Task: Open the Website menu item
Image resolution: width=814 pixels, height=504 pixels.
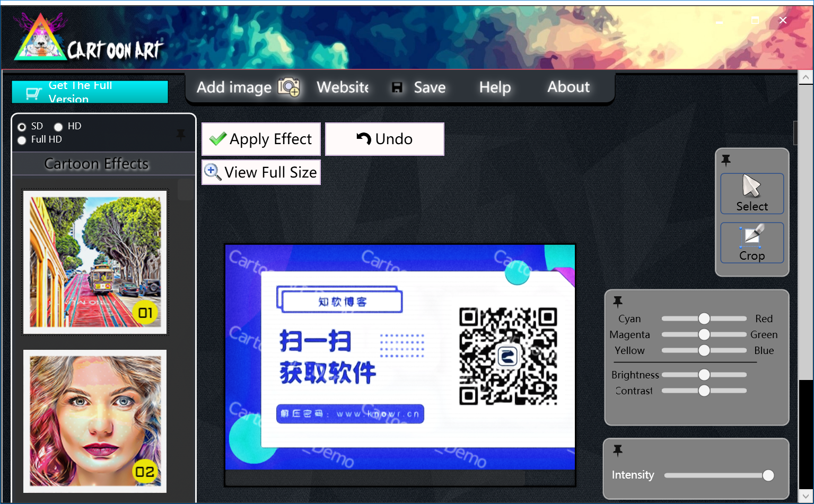Action: pos(343,87)
